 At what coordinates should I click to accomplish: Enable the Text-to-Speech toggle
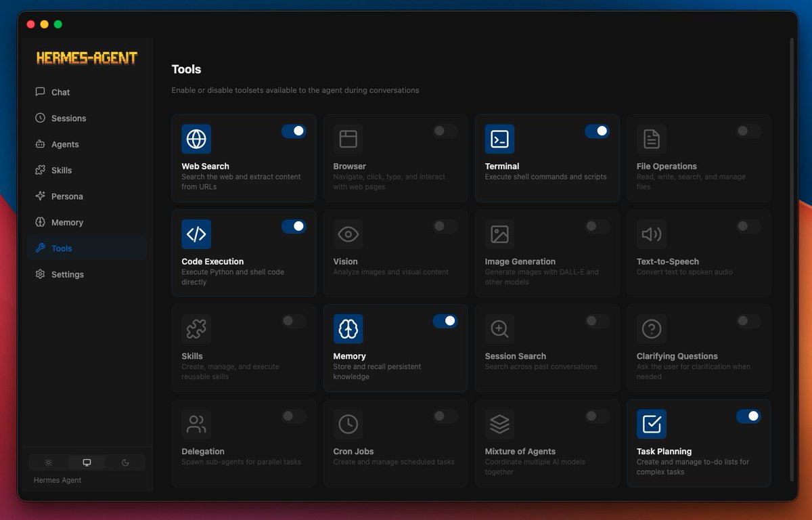pos(748,226)
